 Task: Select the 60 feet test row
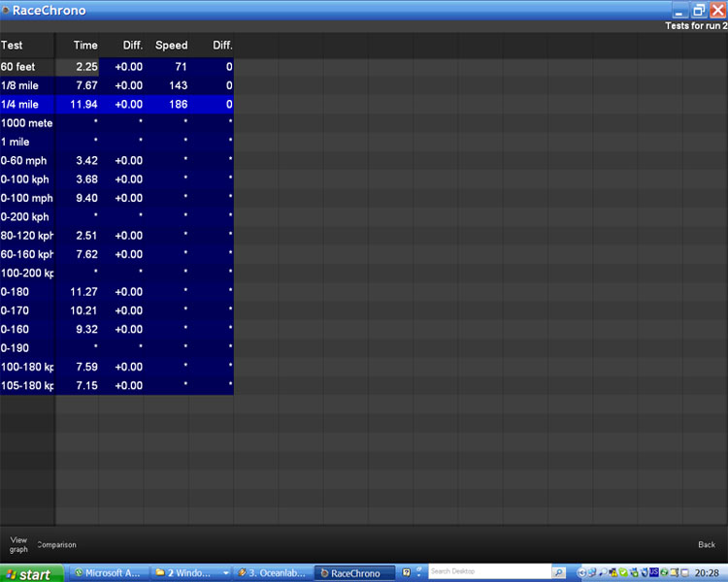pyautogui.click(x=26, y=67)
